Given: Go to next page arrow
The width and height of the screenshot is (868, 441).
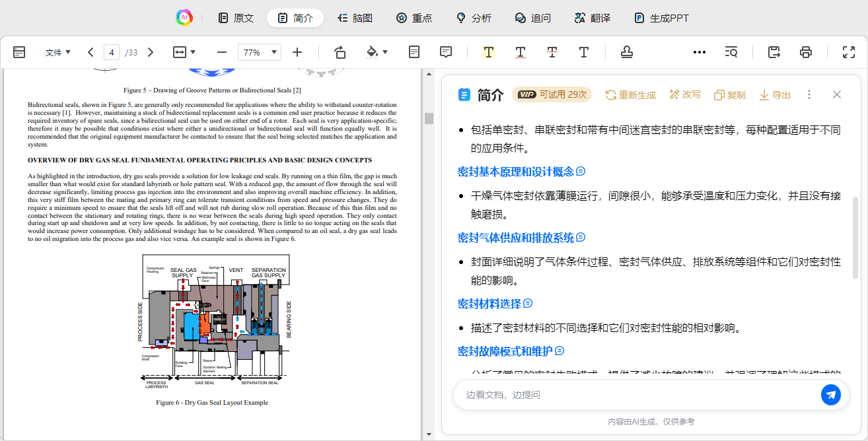Looking at the screenshot, I should tap(150, 52).
